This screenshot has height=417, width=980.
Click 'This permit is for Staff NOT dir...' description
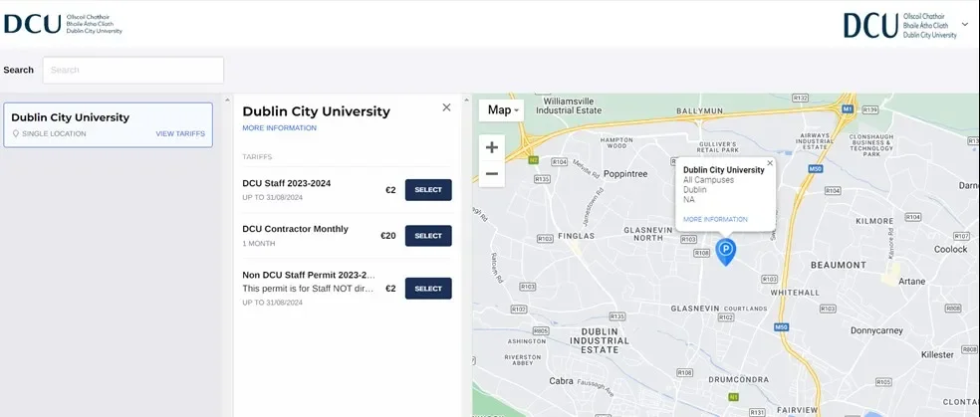(x=309, y=289)
